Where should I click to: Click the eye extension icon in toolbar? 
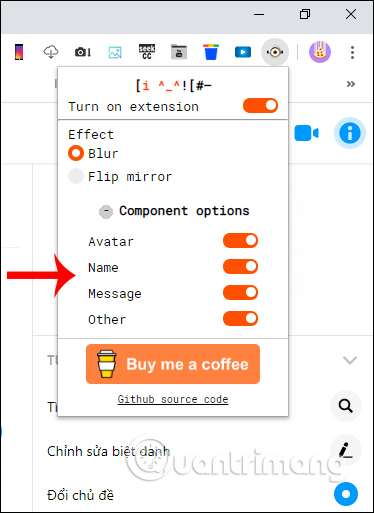tap(275, 52)
